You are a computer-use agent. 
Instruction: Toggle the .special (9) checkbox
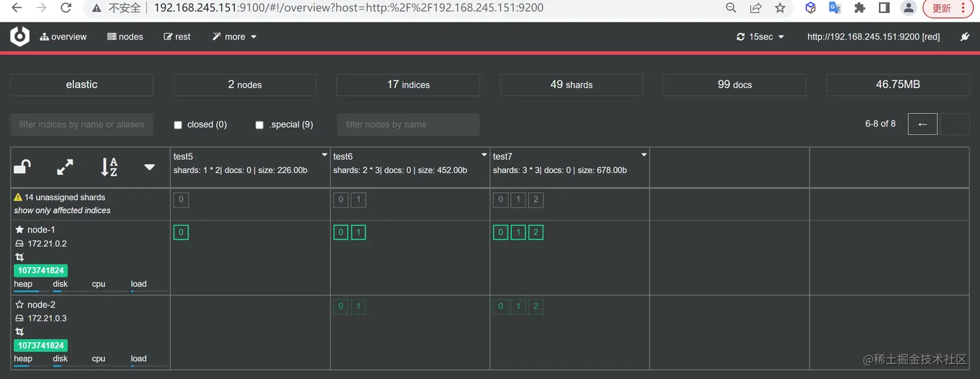pyautogui.click(x=259, y=125)
